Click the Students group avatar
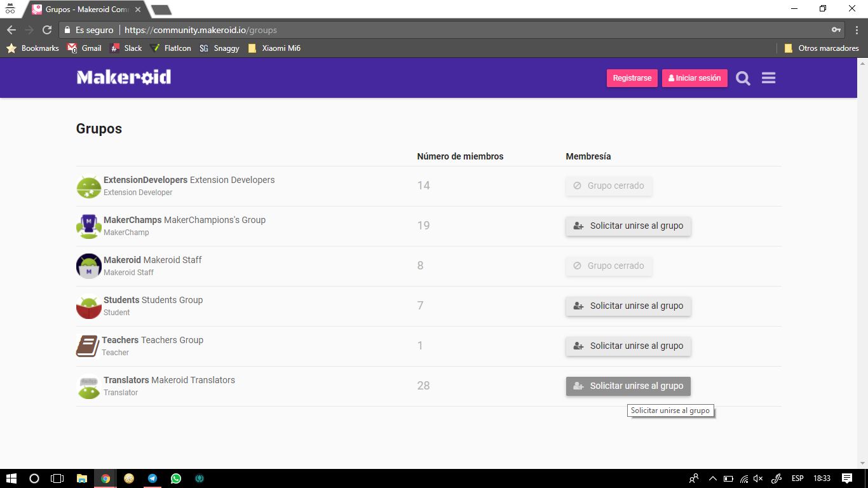868x488 pixels. click(x=88, y=306)
